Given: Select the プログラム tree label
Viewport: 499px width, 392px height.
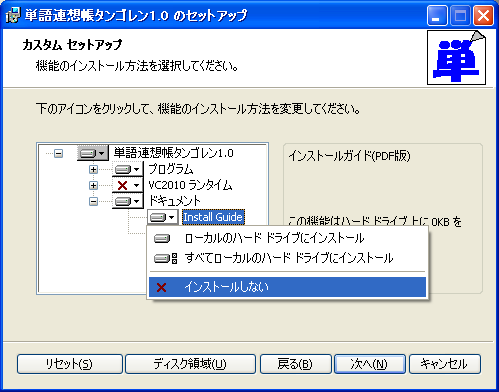Looking at the screenshot, I should coord(171,169).
